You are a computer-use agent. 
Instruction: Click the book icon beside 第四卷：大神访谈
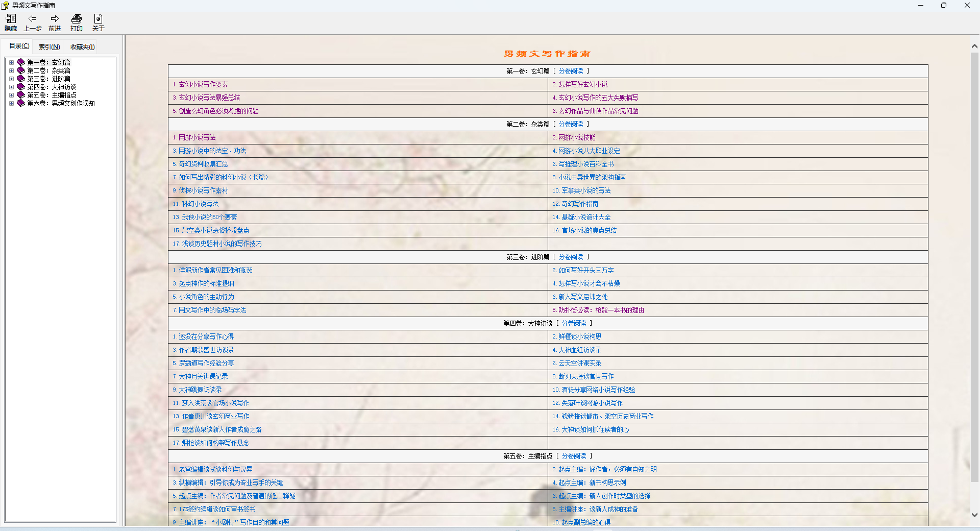click(21, 87)
